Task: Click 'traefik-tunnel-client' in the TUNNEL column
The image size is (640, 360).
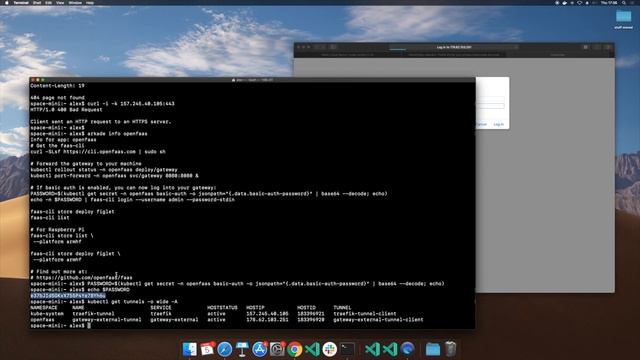Action: click(365, 313)
